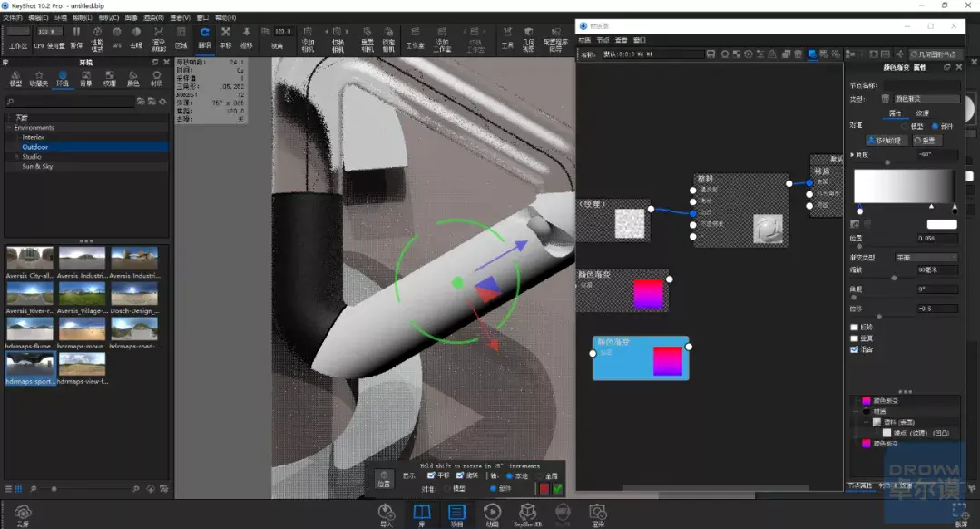Select 部件 radio in gradient properties panel
Screen dimensions: 980x529
tap(935, 126)
